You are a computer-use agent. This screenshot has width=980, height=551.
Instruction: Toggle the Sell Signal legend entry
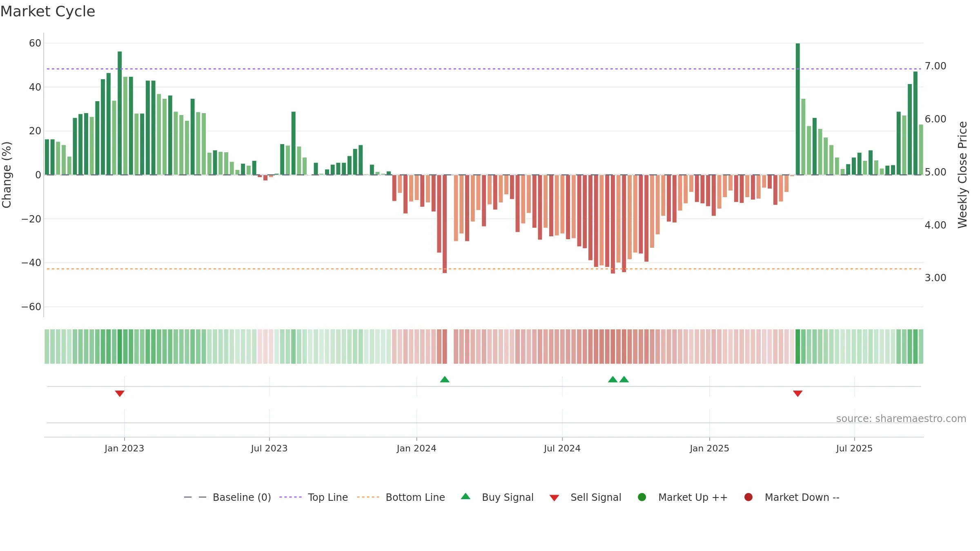(x=585, y=497)
